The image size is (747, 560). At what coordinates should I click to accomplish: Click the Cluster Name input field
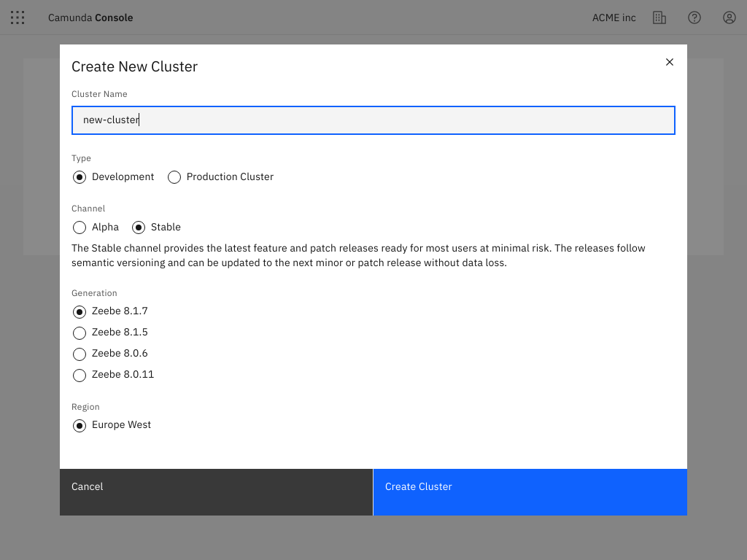373,120
